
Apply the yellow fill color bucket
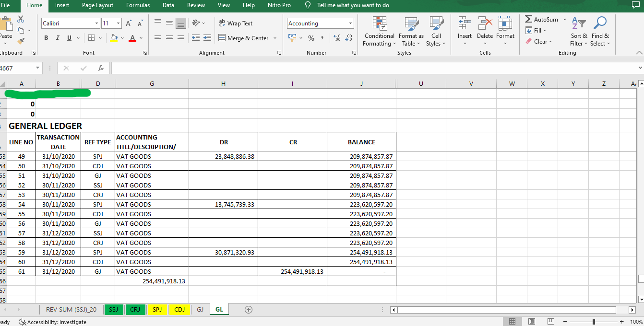coord(114,38)
